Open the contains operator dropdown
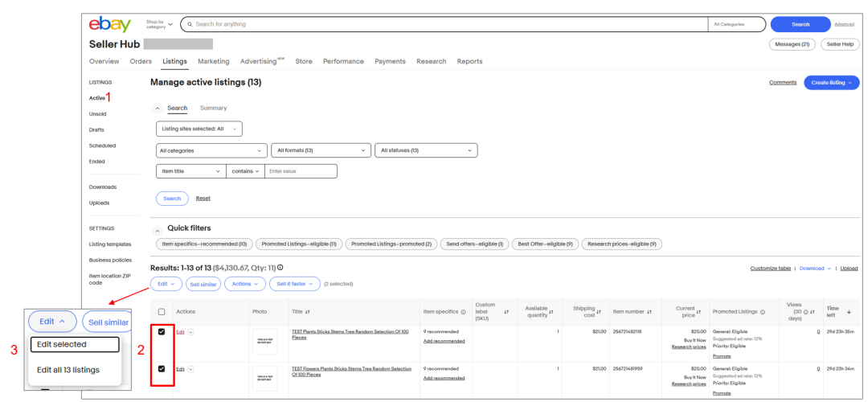Image resolution: width=868 pixels, height=402 pixels. point(245,171)
